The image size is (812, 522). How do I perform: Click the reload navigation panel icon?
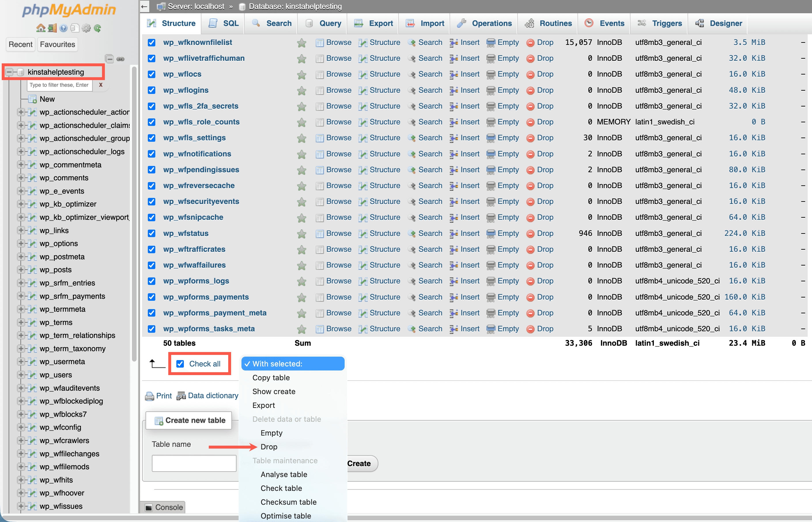[98, 28]
